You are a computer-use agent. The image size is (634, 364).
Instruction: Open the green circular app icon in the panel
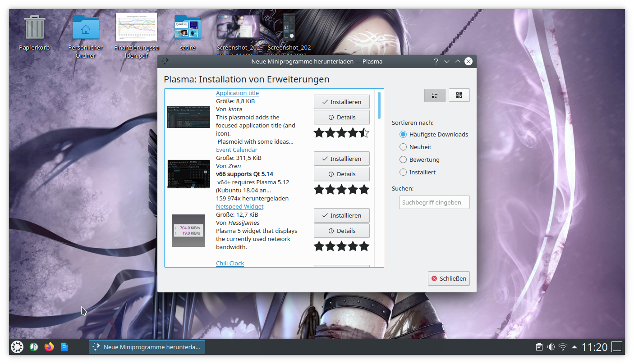(33, 347)
